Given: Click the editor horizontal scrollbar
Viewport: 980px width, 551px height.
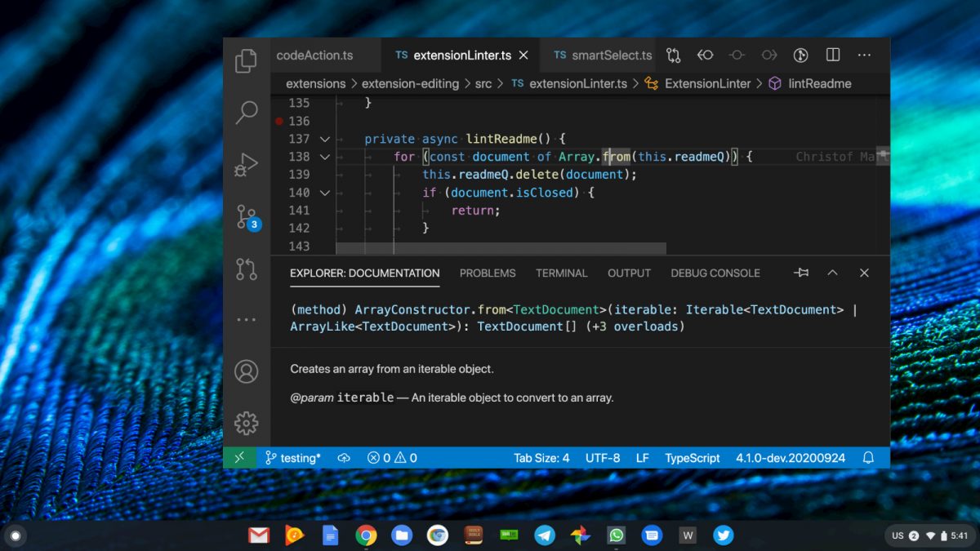Looking at the screenshot, I should coord(501,248).
